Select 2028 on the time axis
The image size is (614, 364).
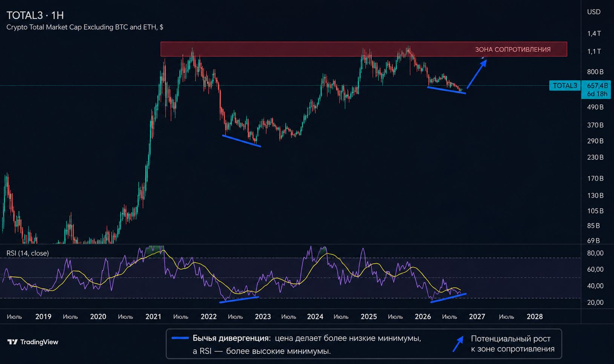[535, 317]
